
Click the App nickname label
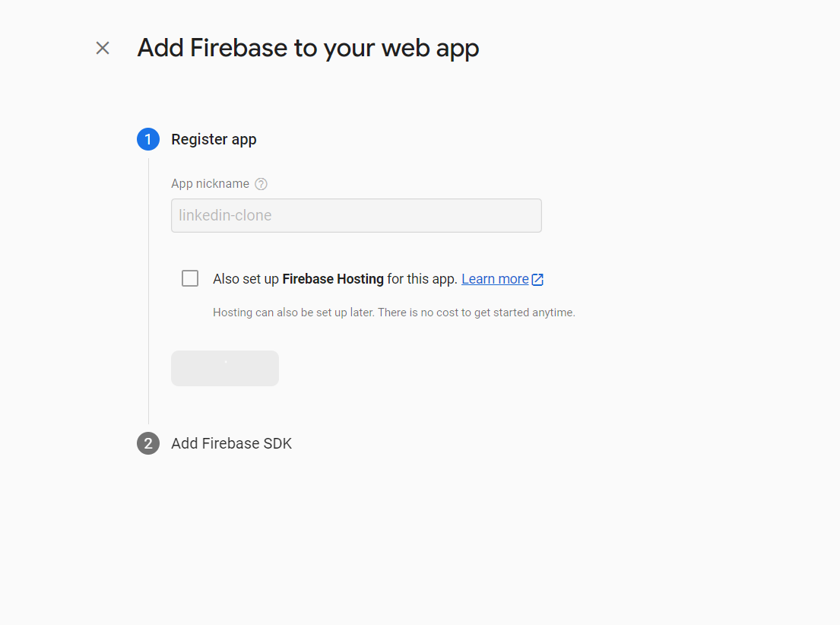tap(210, 184)
